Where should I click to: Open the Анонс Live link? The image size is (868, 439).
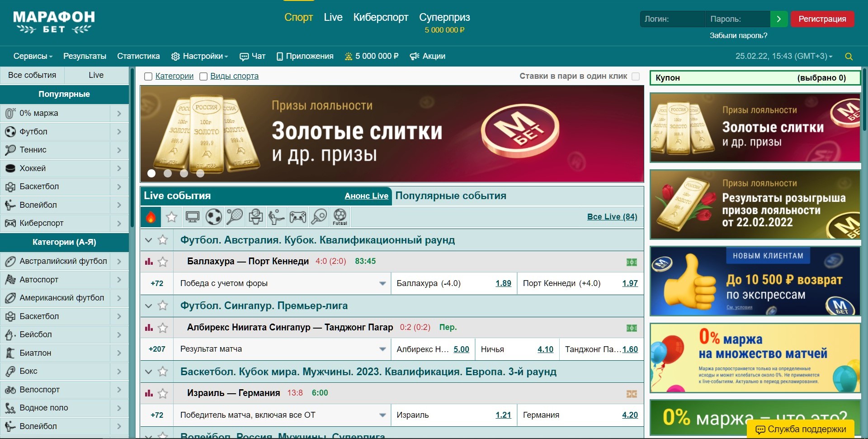pos(366,196)
